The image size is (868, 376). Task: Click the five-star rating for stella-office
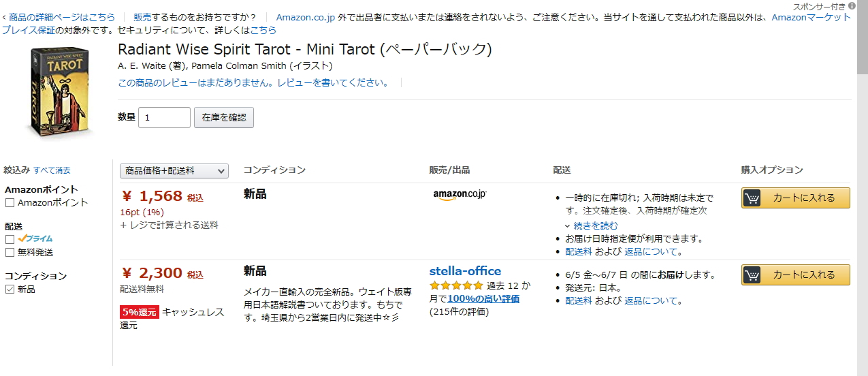pyautogui.click(x=456, y=285)
